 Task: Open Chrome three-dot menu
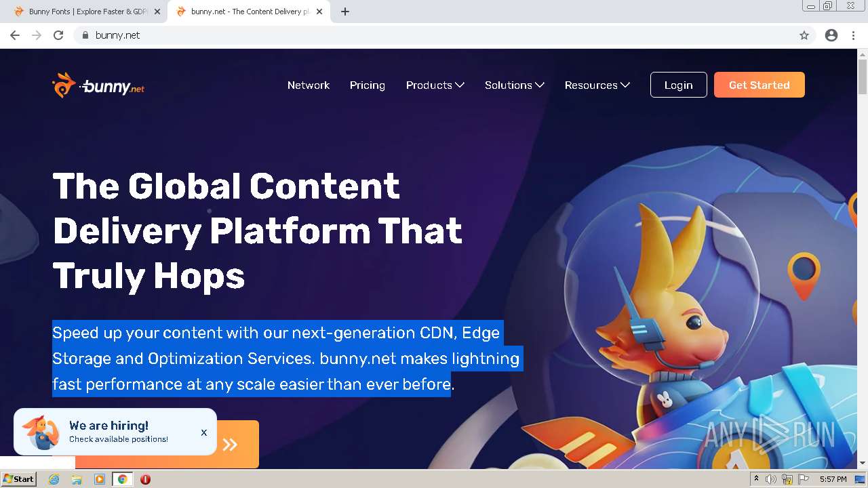pos(853,35)
